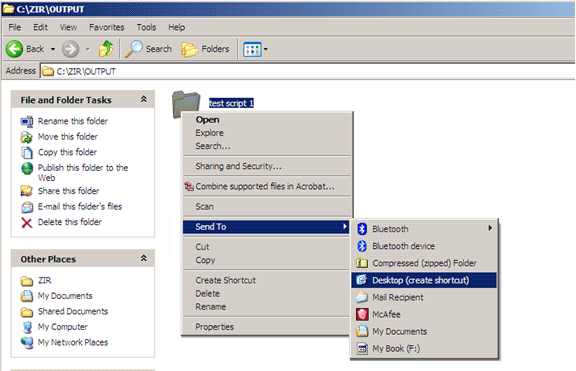Click the My Computer icon in Other Places
Screen dimensions: 576x371
(27, 327)
